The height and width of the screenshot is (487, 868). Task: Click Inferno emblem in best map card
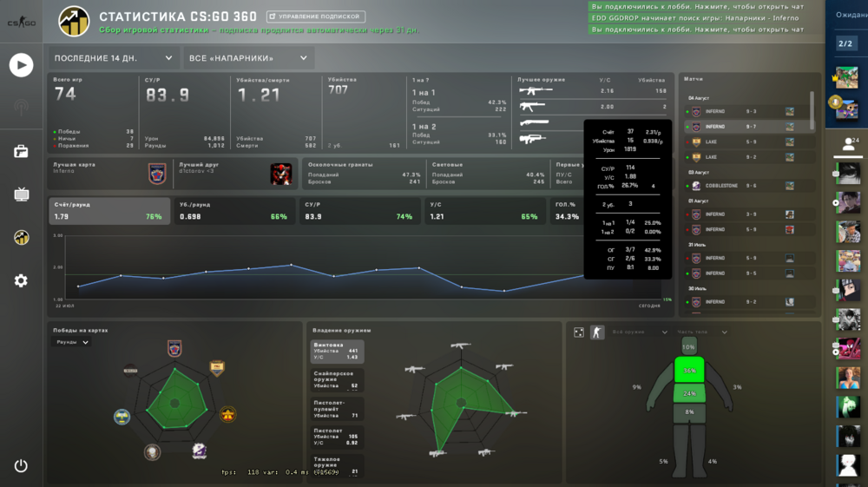pos(157,174)
